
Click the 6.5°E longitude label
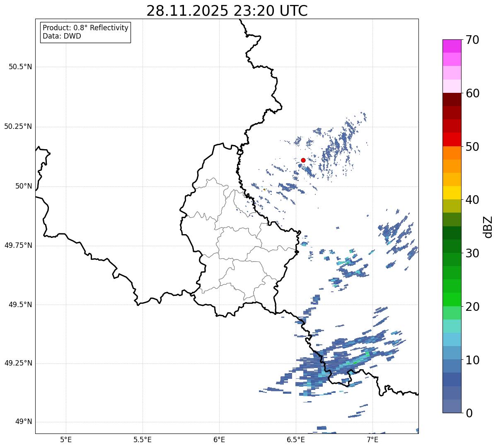(296, 439)
